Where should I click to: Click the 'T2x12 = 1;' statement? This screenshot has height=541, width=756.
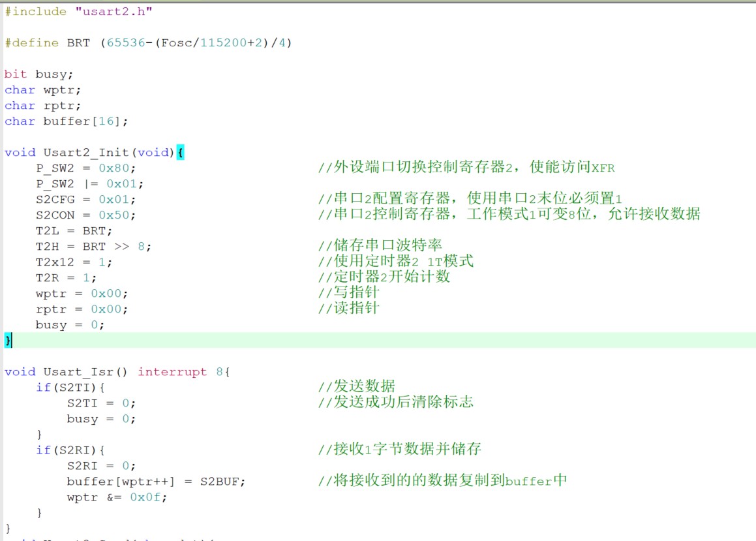(74, 262)
